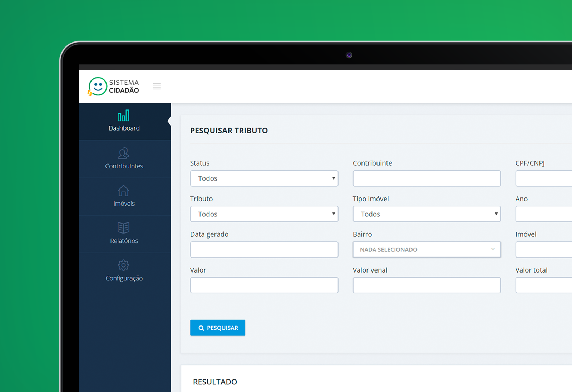Focus the Contribuinte text field

tap(426, 178)
